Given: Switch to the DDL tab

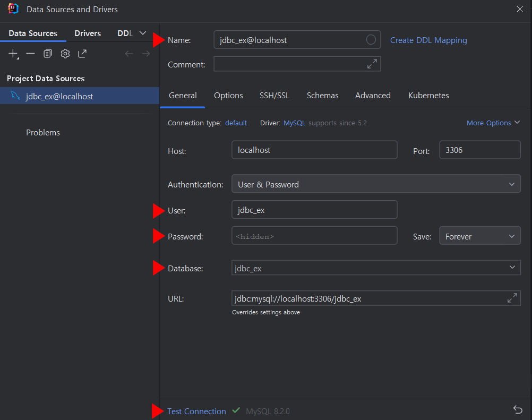Looking at the screenshot, I should tap(125, 33).
